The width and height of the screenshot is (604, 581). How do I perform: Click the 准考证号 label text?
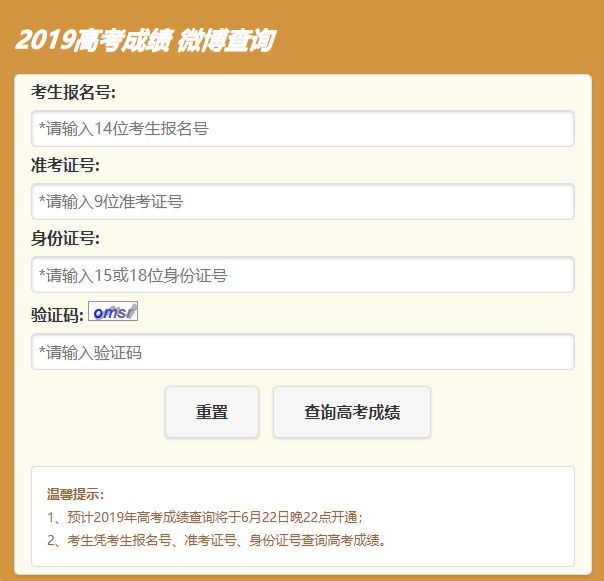pos(65,166)
